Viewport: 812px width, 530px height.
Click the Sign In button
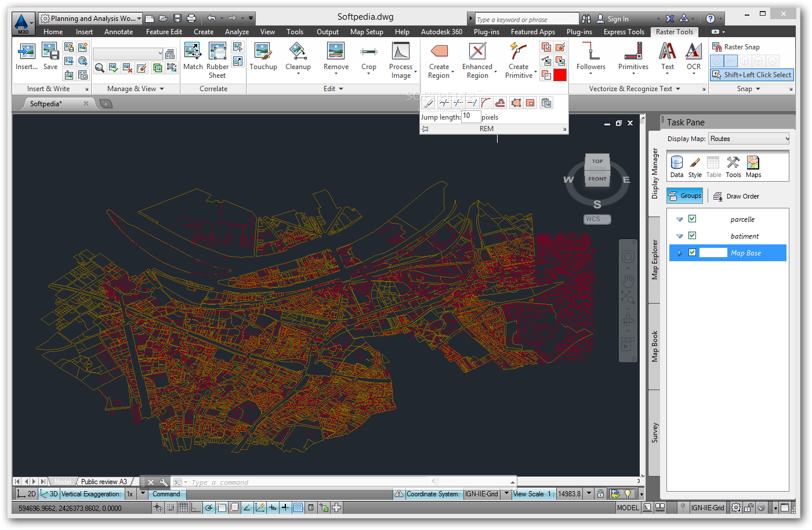(x=617, y=19)
